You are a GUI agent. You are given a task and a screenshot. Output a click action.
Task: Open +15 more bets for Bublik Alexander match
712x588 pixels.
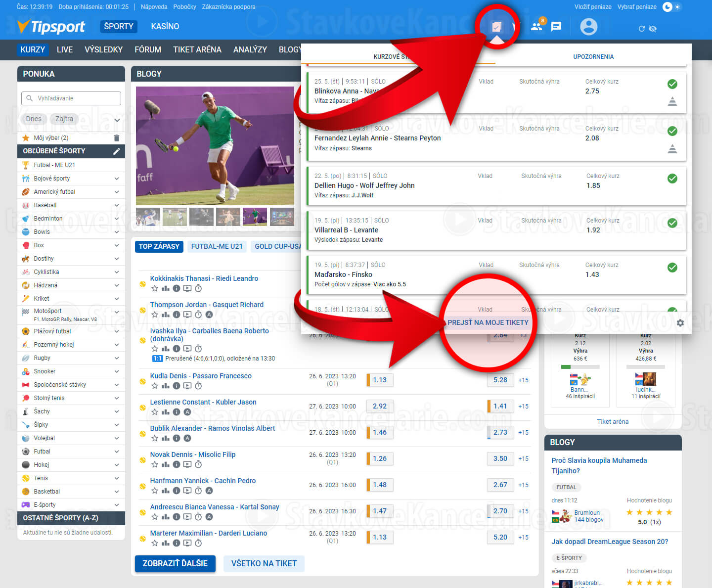coord(523,432)
